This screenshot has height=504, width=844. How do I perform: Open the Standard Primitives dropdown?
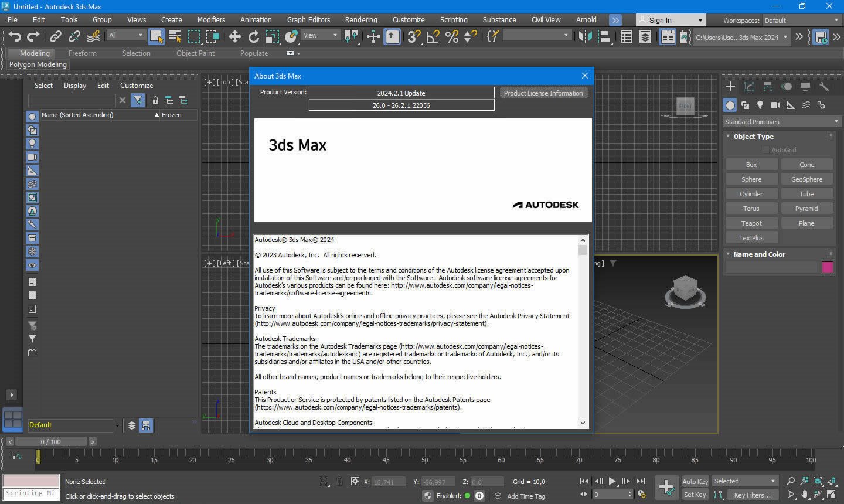pos(781,122)
